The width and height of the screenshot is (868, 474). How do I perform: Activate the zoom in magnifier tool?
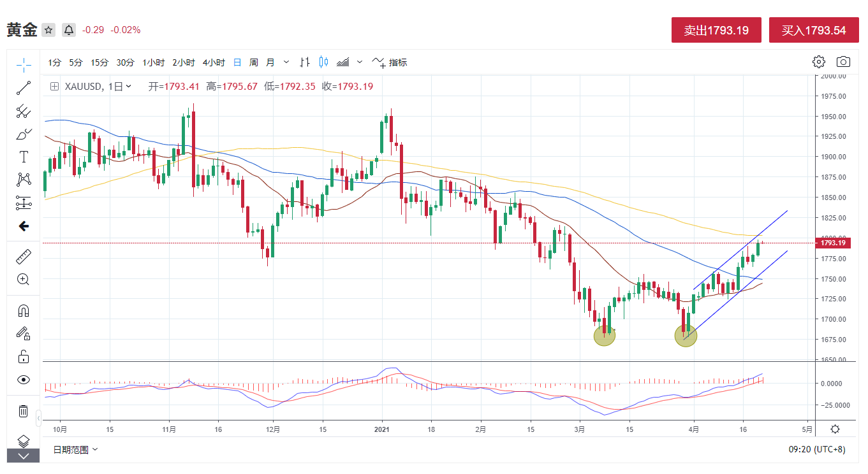point(24,279)
